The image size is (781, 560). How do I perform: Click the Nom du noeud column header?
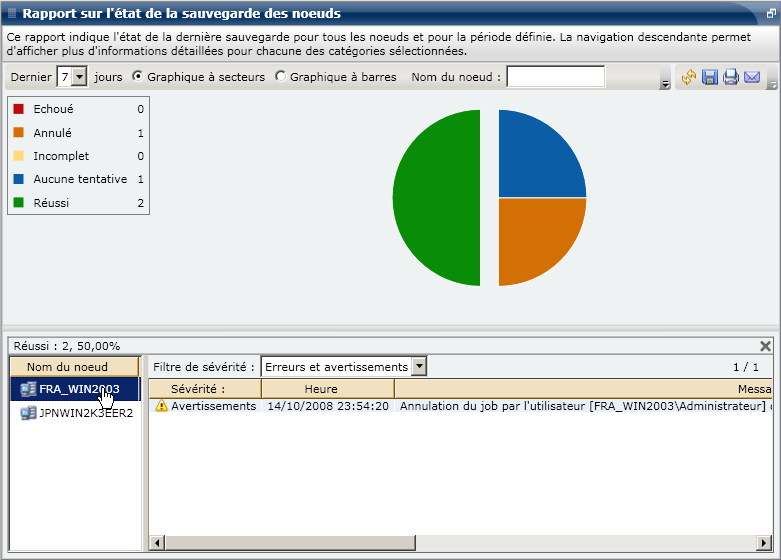point(75,367)
